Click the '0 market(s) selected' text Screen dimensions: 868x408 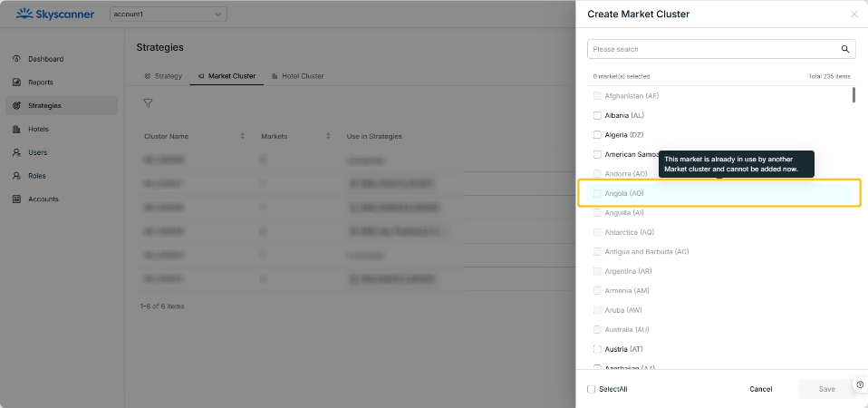pos(622,76)
